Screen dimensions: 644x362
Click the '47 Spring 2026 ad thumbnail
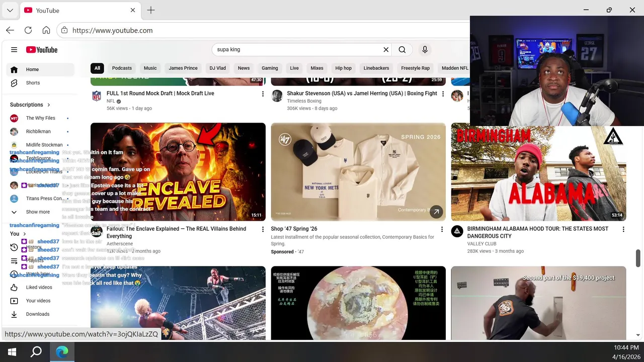tap(358, 172)
